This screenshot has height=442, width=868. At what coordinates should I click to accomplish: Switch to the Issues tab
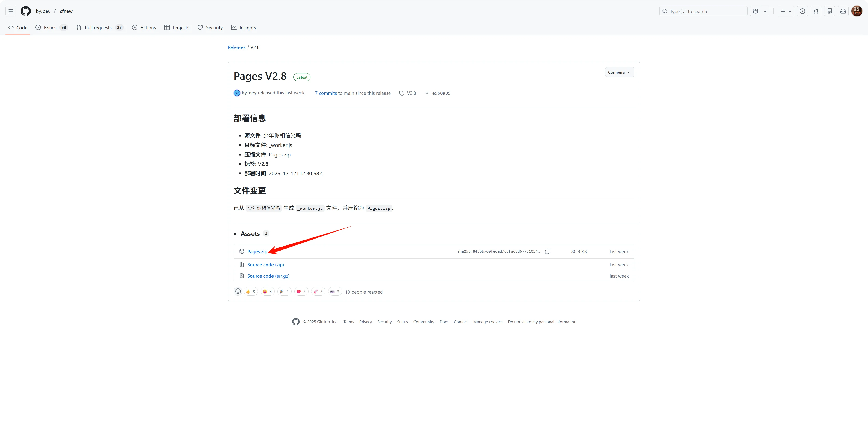(x=50, y=28)
